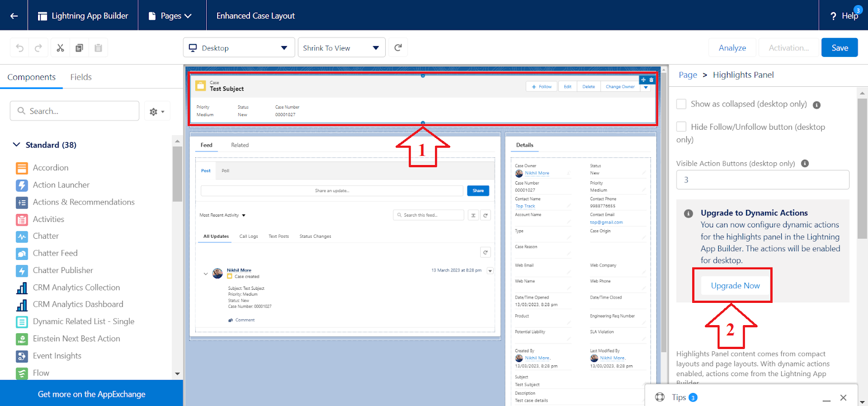This screenshot has height=406, width=868.
Task: Refresh the canvas preview
Action: coord(398,48)
